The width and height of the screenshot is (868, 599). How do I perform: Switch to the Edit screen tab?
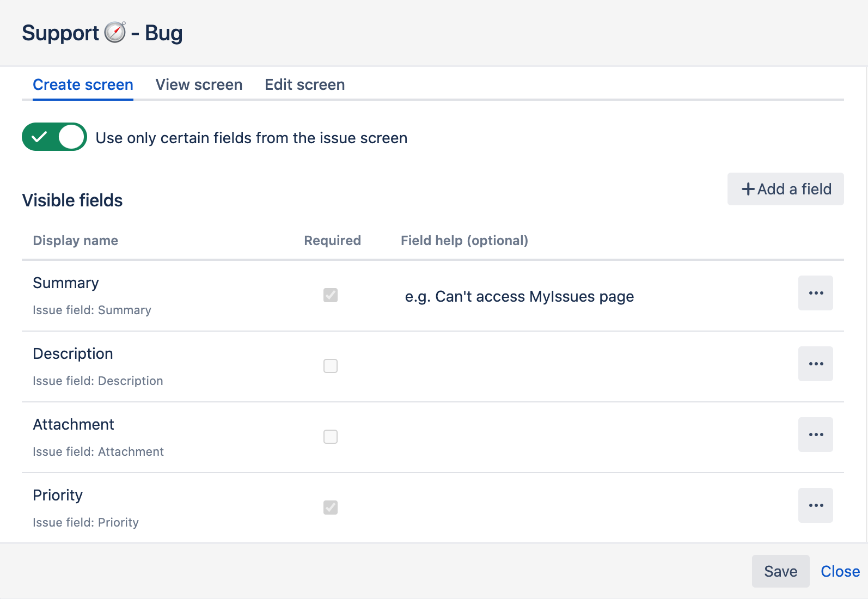(304, 85)
